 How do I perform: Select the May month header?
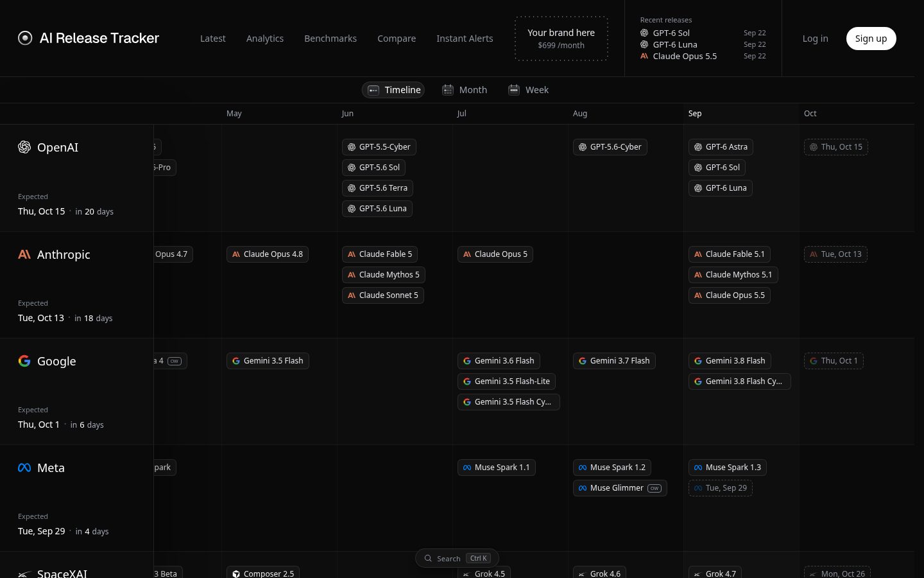(x=234, y=114)
